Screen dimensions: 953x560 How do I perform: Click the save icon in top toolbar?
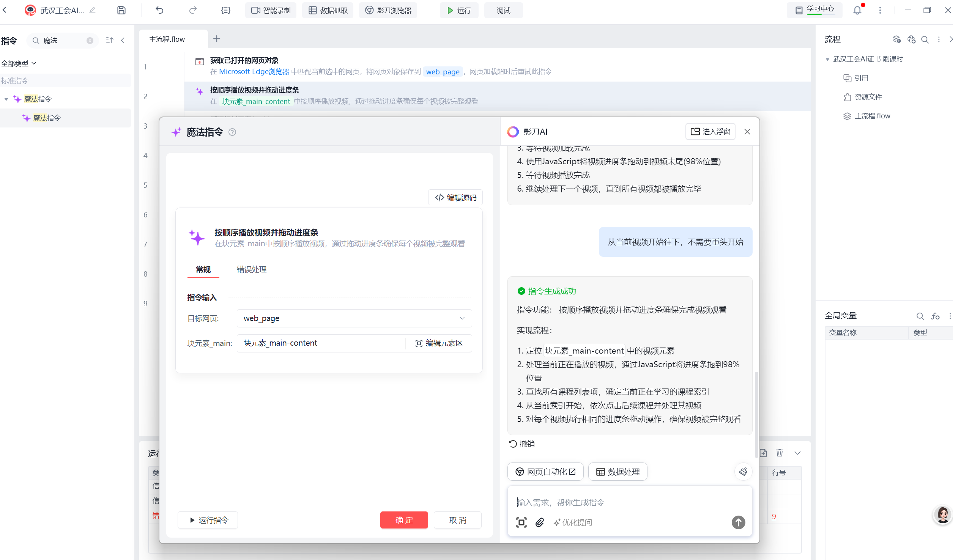[x=121, y=10]
